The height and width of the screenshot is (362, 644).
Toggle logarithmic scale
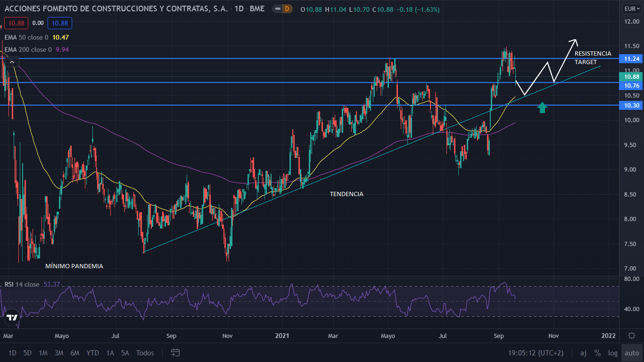[612, 353]
